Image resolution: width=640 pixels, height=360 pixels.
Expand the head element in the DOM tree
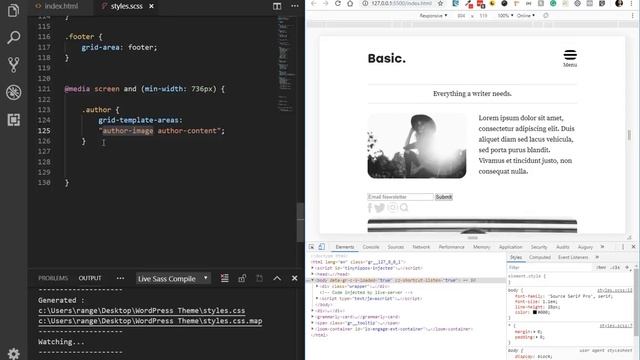click(x=313, y=274)
